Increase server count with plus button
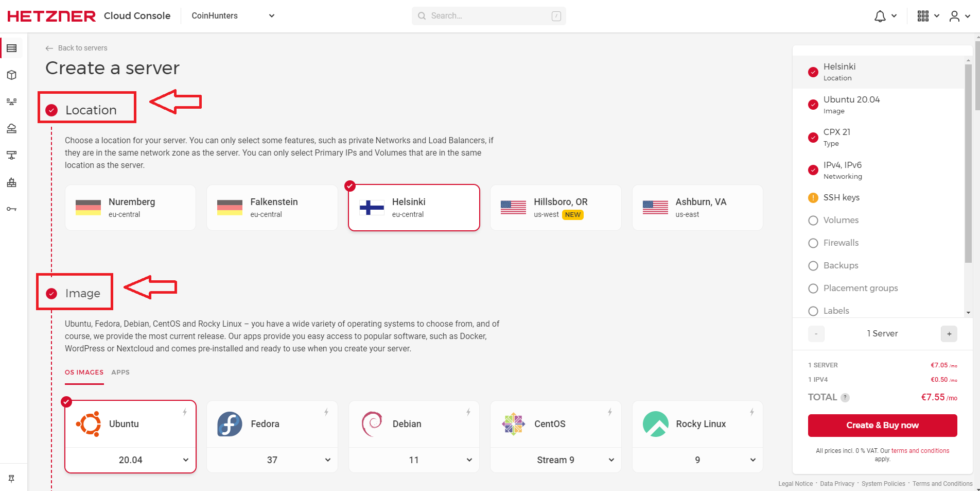Image resolution: width=980 pixels, height=491 pixels. click(949, 334)
